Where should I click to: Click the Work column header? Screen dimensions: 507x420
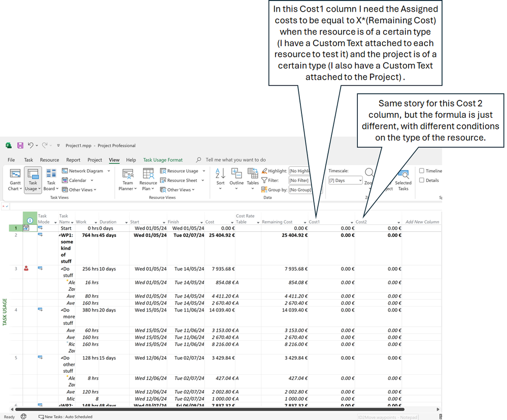87,219
